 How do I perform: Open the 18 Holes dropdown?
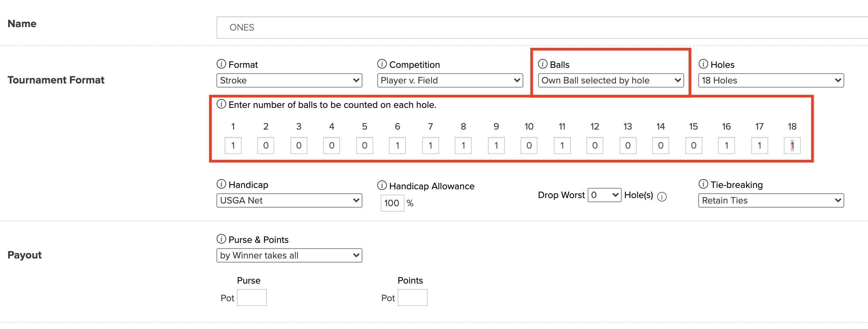(x=771, y=80)
